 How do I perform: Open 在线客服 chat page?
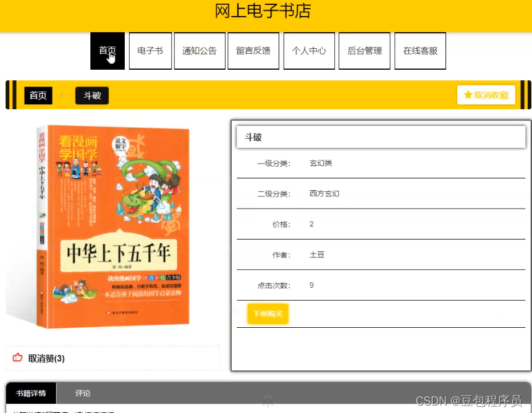pyautogui.click(x=420, y=51)
